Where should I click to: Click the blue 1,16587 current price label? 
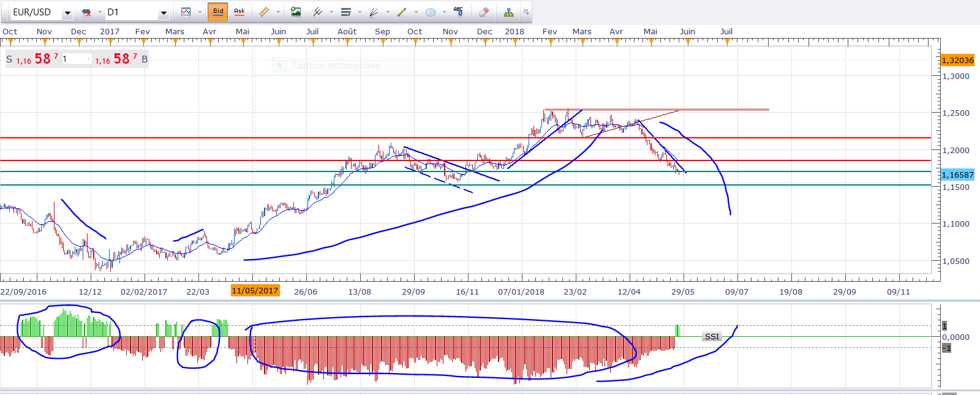[957, 175]
